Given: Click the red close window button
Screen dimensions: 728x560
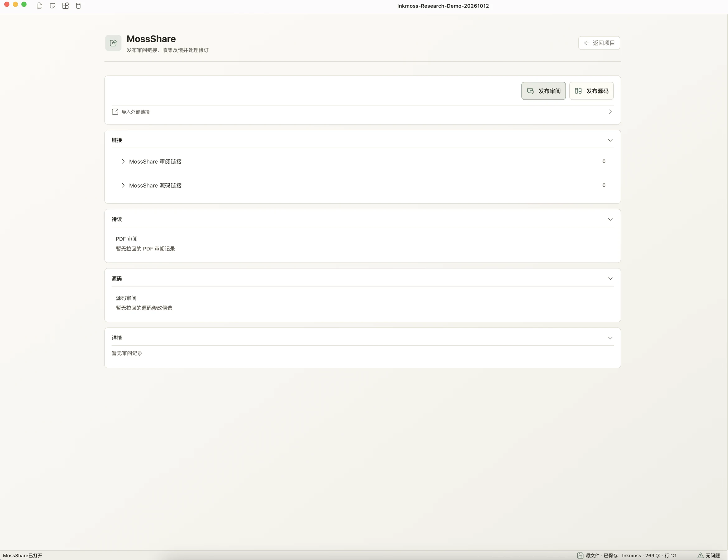Looking at the screenshot, I should pyautogui.click(x=7, y=4).
